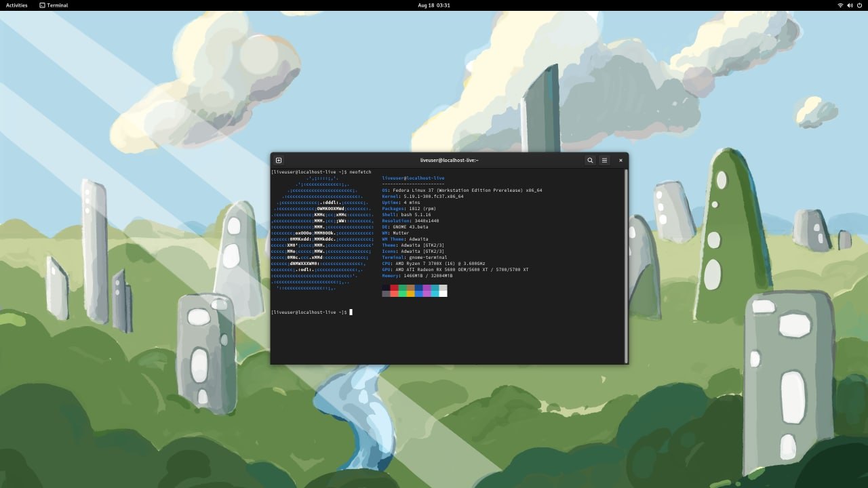Viewport: 868px width, 488px height.
Task: Click the terminal title liveuser@localhost-live:~
Action: pyautogui.click(x=449, y=161)
